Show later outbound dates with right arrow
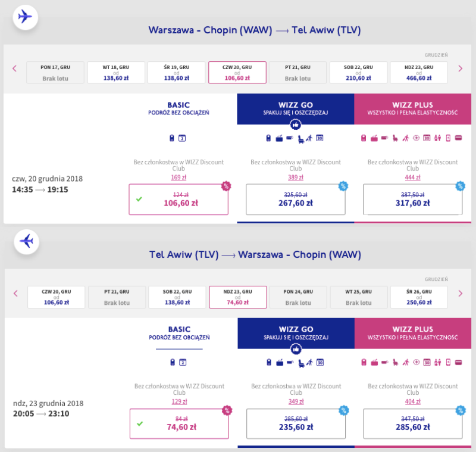The width and height of the screenshot is (476, 452). (460, 68)
